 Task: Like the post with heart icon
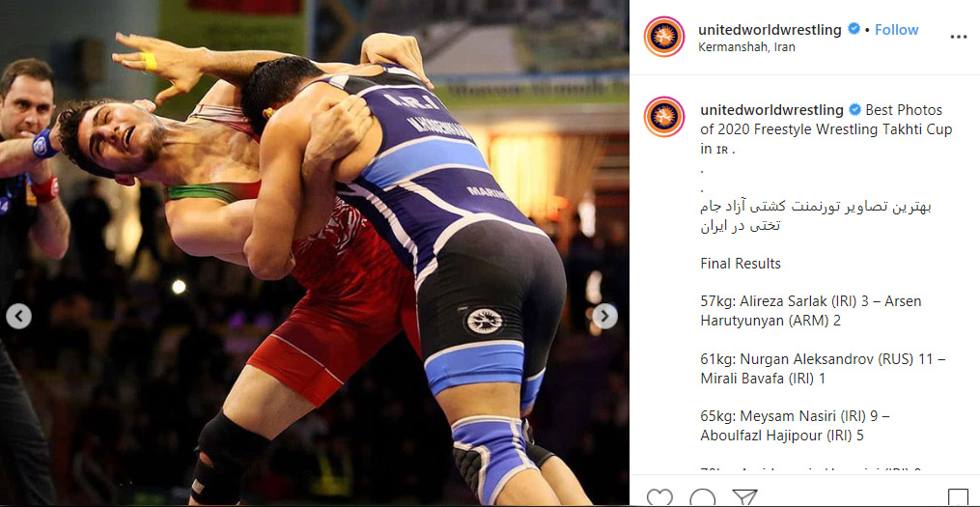point(659,497)
